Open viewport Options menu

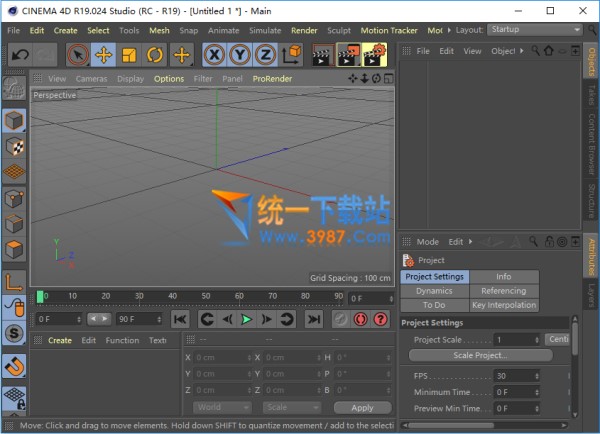[169, 79]
